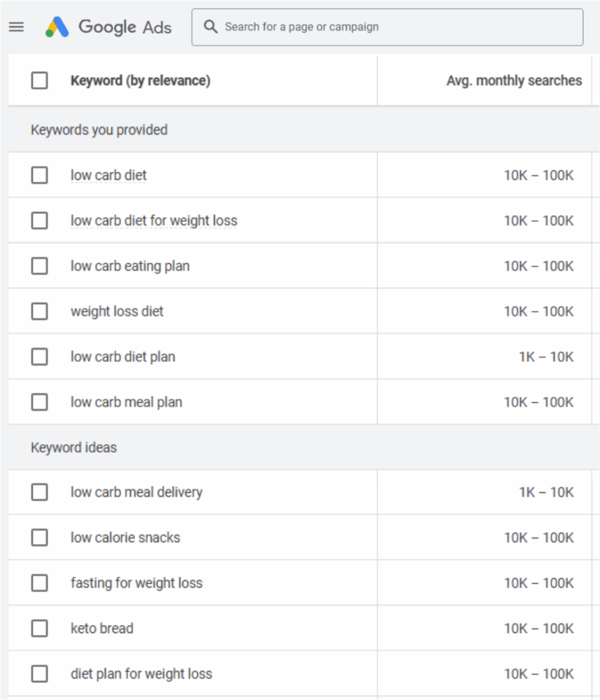600x700 pixels.
Task: Click the search magnifier icon
Action: point(211,27)
